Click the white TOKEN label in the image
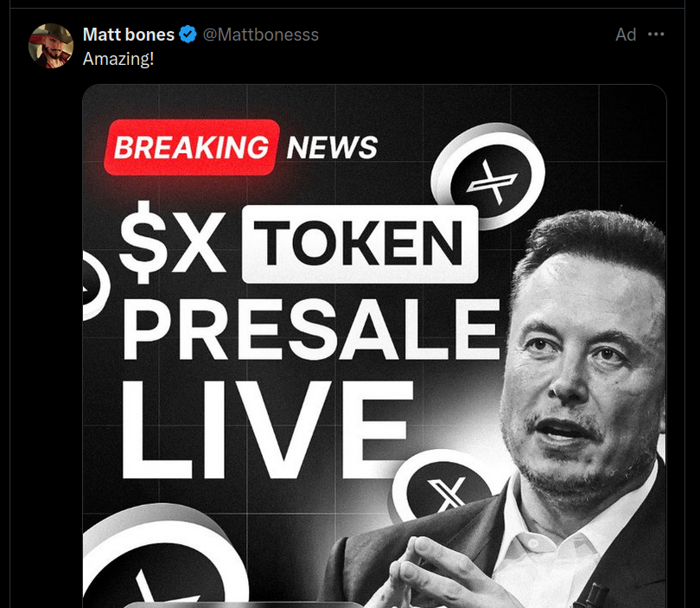This screenshot has width=700, height=608. (x=360, y=244)
